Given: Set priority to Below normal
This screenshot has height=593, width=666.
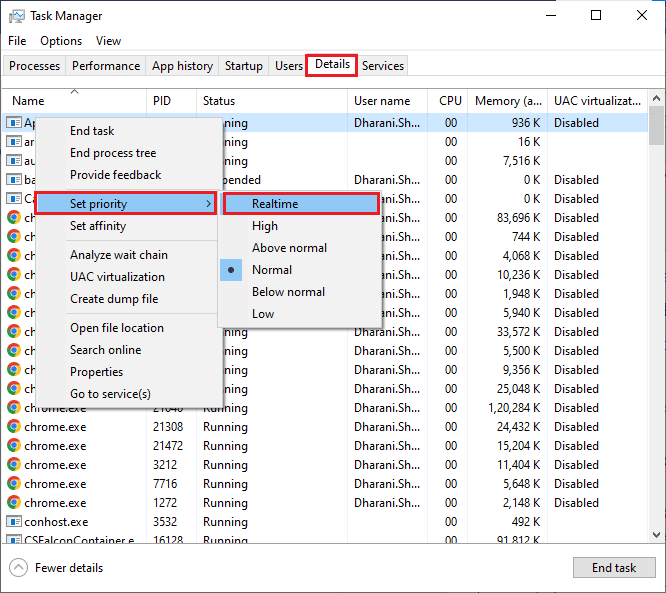Looking at the screenshot, I should tap(288, 292).
